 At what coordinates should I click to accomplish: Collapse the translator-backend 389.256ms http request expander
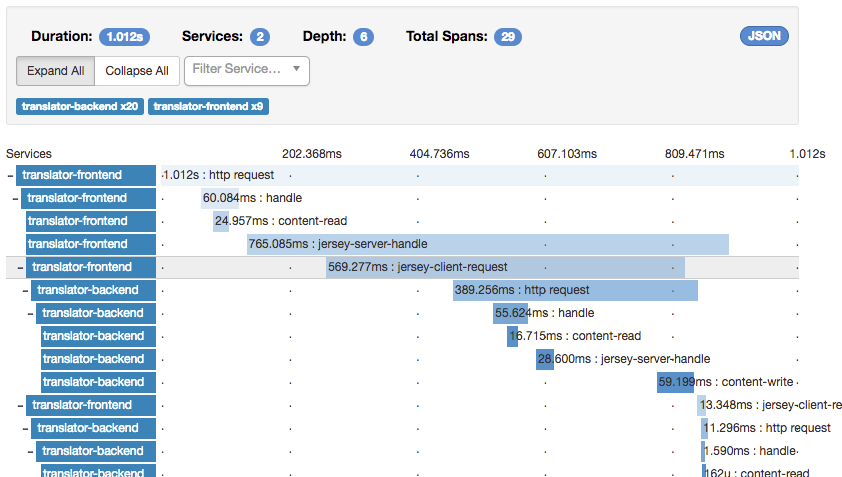25,291
